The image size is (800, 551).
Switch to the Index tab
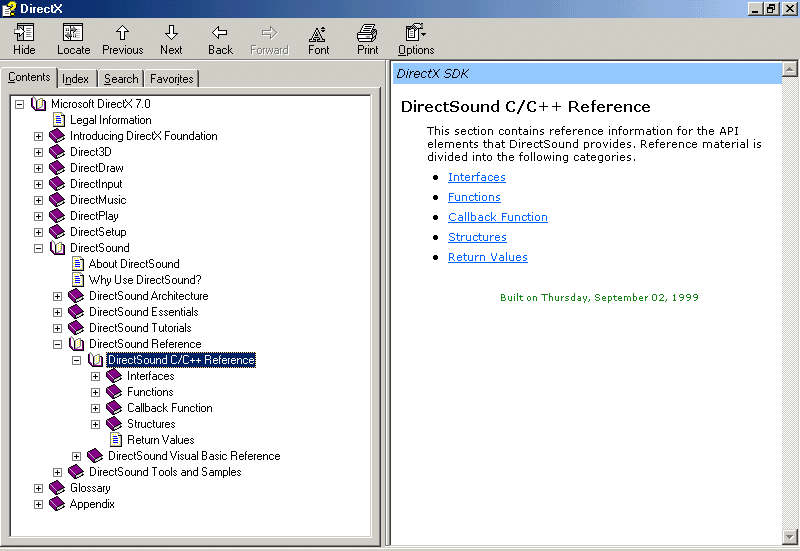coord(75,79)
